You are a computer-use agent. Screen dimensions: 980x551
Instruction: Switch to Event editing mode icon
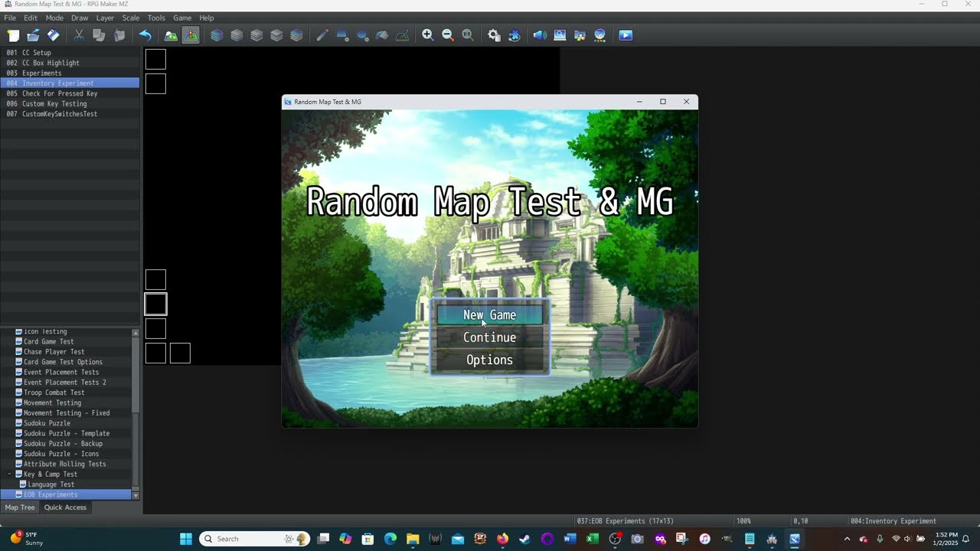coord(191,35)
